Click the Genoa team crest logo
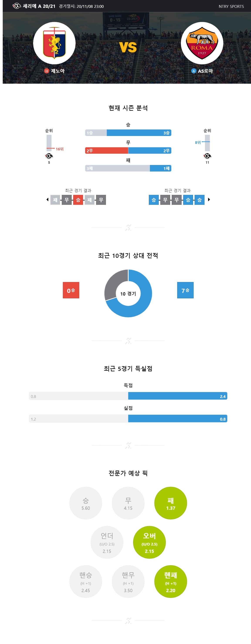Viewport: 251px width, 644px height. [54, 43]
